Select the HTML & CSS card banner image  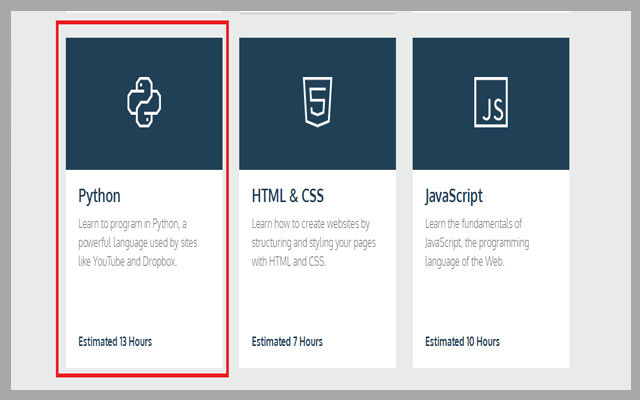click(318, 104)
